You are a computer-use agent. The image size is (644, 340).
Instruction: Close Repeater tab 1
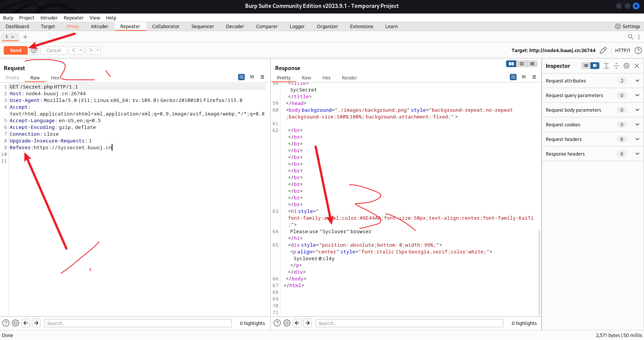click(13, 37)
